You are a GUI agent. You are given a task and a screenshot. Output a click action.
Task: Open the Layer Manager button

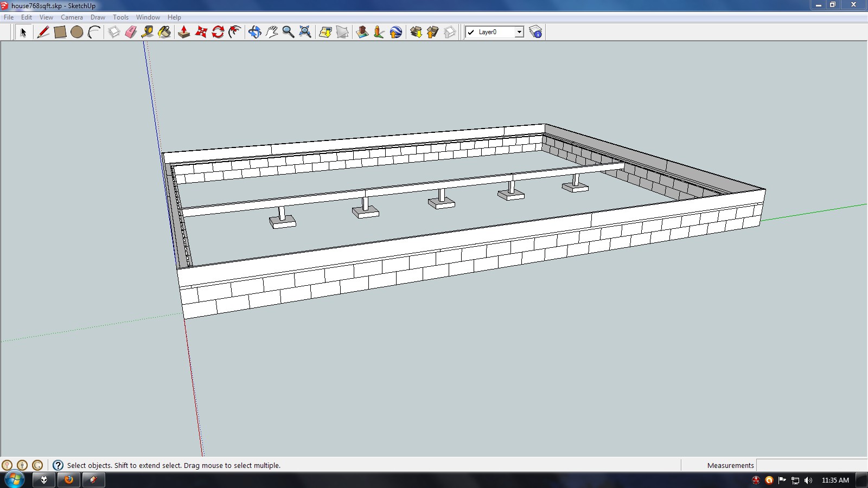(535, 32)
